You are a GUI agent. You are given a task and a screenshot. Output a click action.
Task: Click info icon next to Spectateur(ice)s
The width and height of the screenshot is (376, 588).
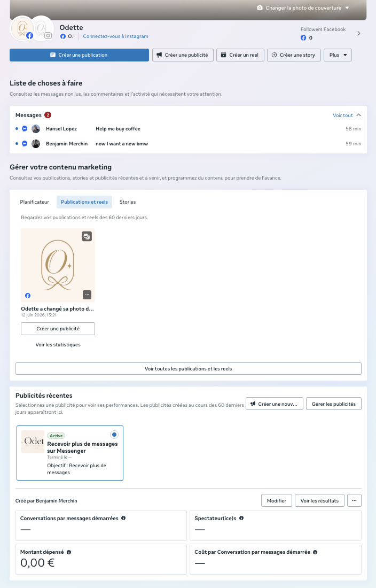click(x=241, y=519)
